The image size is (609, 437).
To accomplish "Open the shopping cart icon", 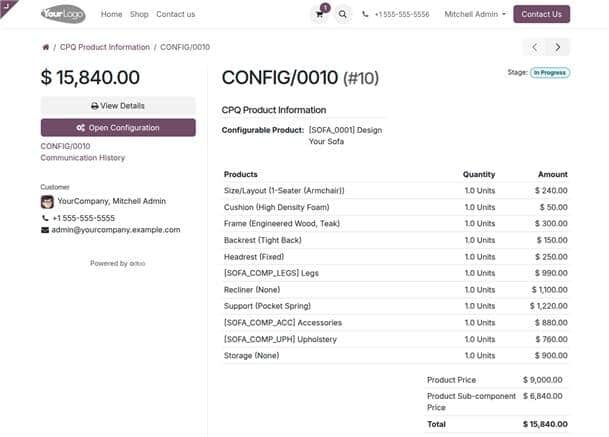I will (320, 14).
